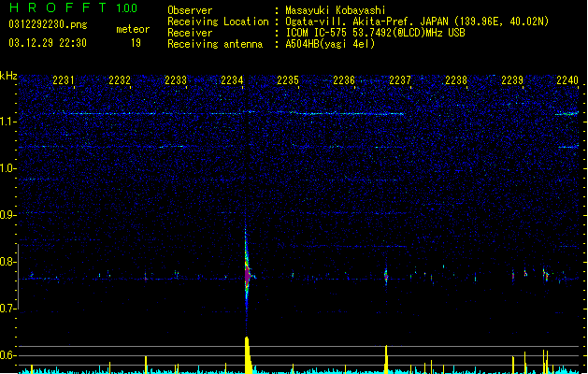Click the meteor echo near 2237

click(386, 277)
